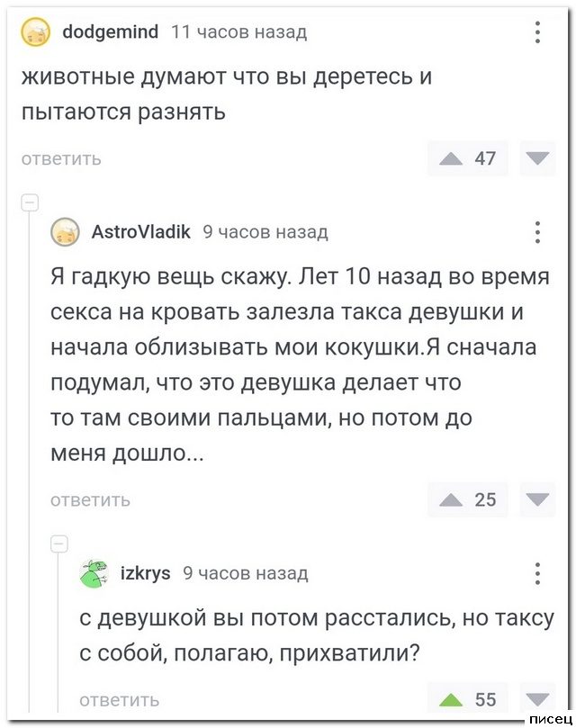Open AstroVladik's user avatar
This screenshot has height=728, width=576.
pos(64,233)
